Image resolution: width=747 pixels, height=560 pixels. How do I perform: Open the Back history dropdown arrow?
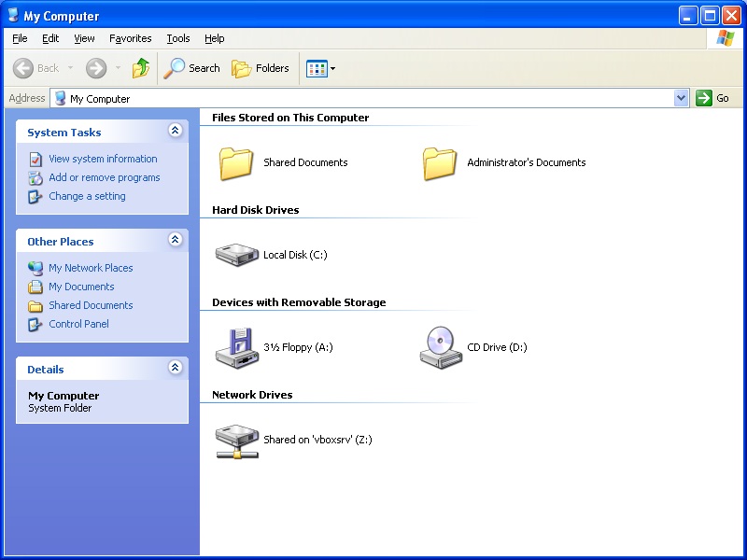click(x=71, y=68)
